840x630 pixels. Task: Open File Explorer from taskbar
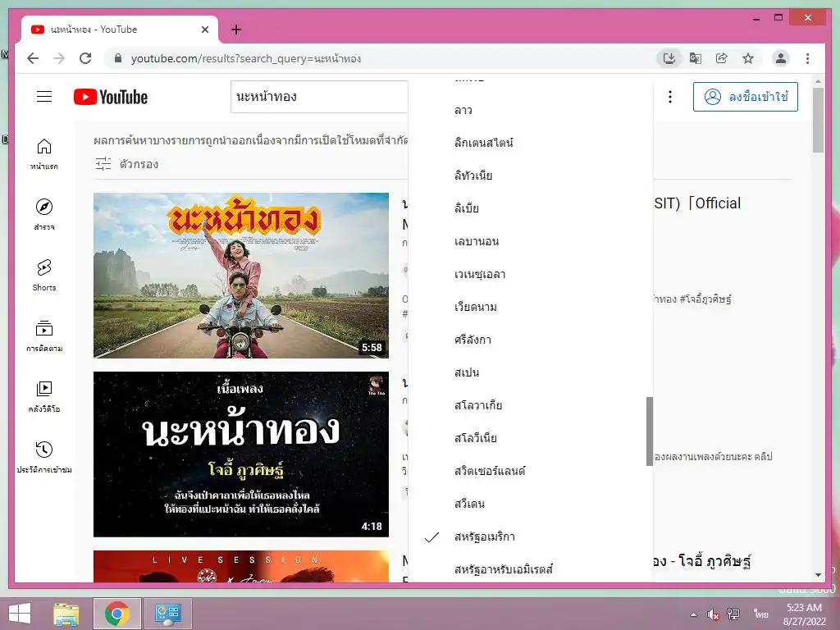click(66, 614)
